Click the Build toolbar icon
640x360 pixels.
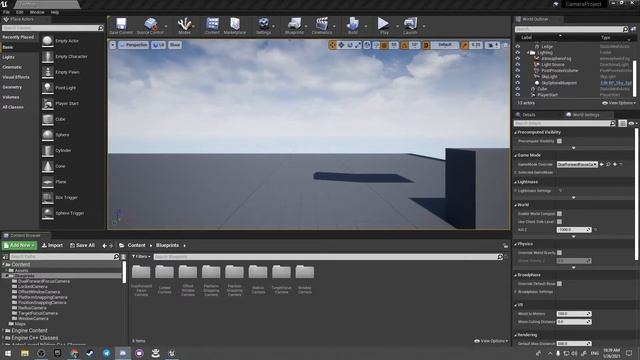[x=353, y=25]
